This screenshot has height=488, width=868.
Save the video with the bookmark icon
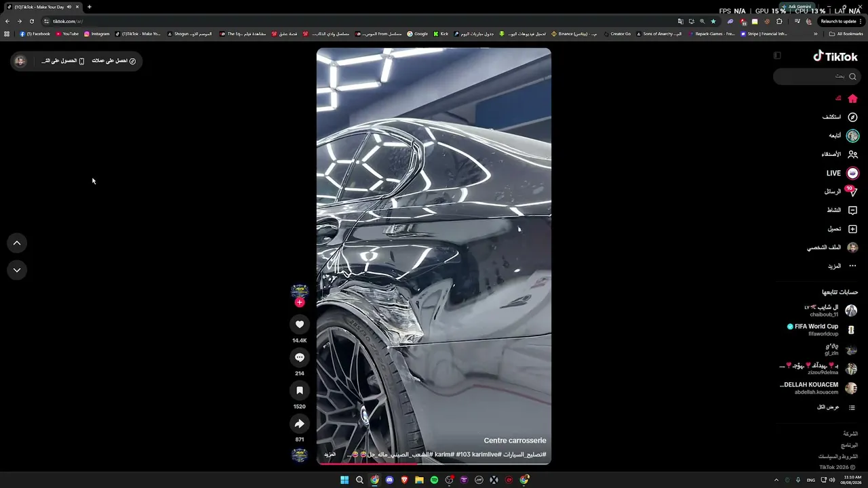[x=300, y=390]
